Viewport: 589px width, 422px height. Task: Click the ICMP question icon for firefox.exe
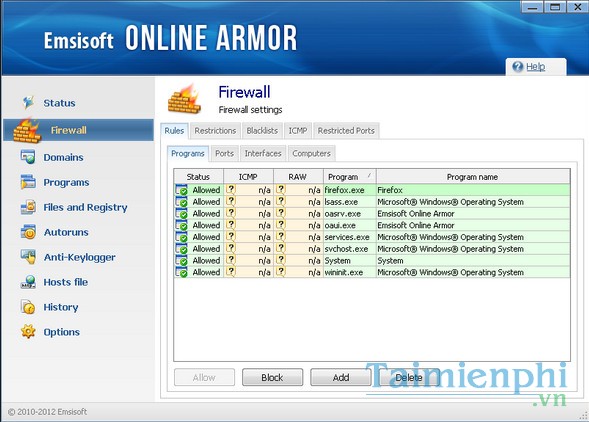click(231, 189)
